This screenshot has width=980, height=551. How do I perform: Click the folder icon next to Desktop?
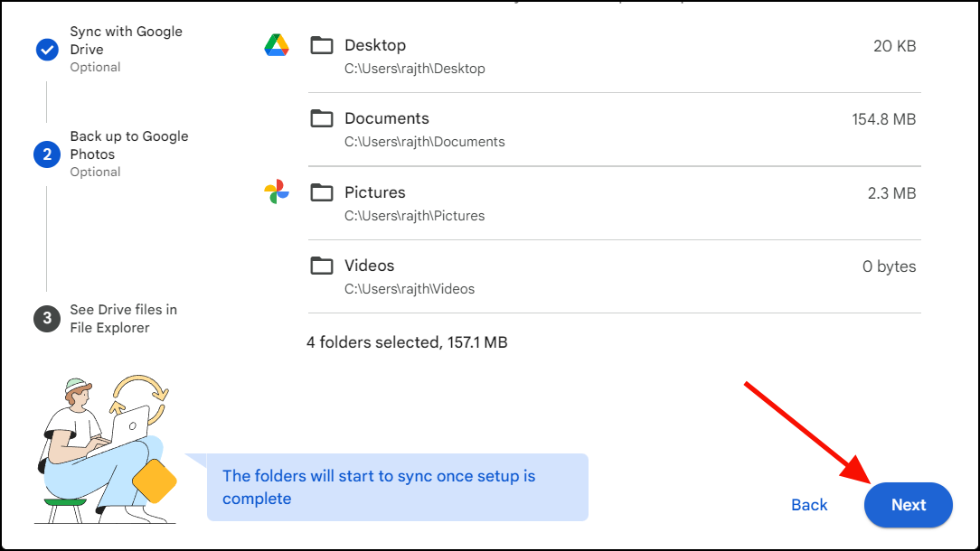click(322, 45)
